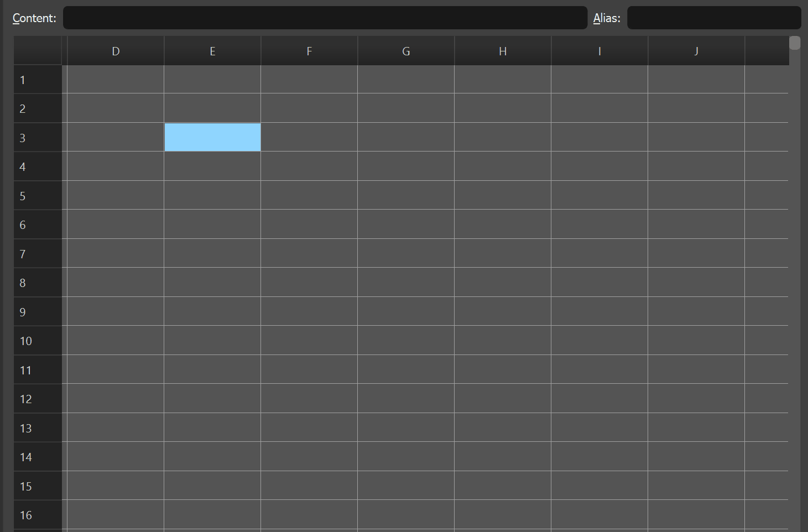Select row 1 header
This screenshot has width=808, height=532.
point(38,79)
